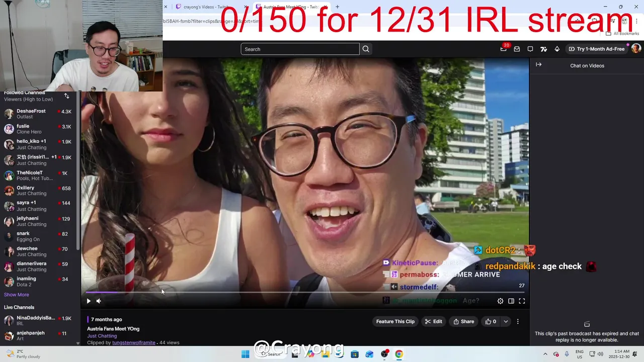The height and width of the screenshot is (362, 644).
Task: Open TheNicoleT channel in sidebar
Action: (x=39, y=175)
